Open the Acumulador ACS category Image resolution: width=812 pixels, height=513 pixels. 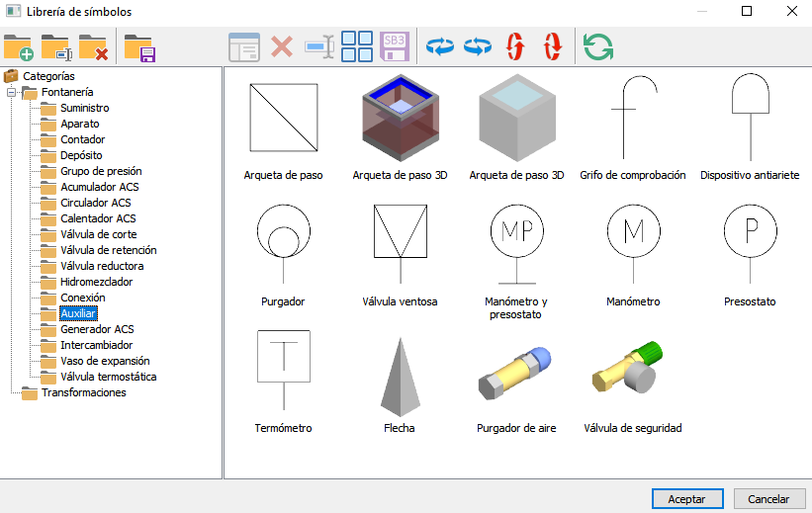coord(100,187)
